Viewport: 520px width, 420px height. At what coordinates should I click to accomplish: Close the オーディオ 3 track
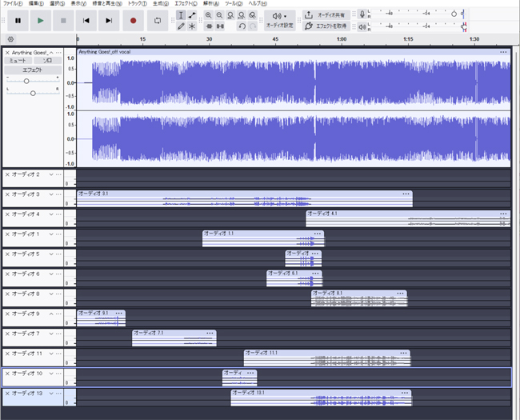click(7, 194)
